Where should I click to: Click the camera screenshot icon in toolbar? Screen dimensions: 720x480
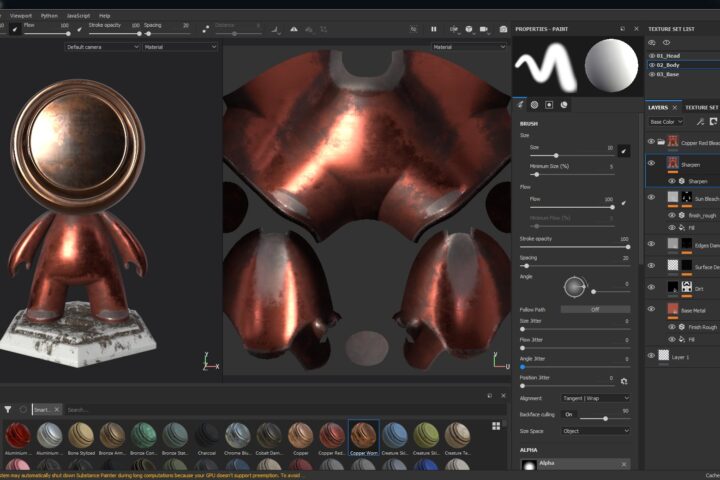pos(503,29)
